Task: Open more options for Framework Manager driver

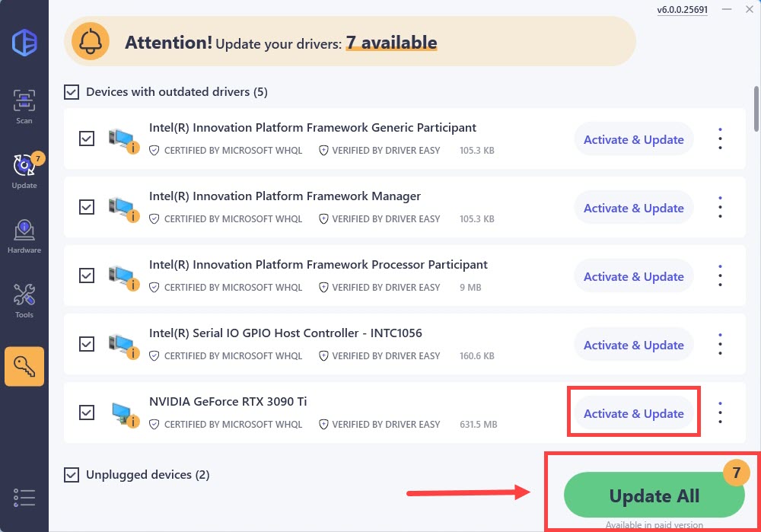Action: [720, 208]
